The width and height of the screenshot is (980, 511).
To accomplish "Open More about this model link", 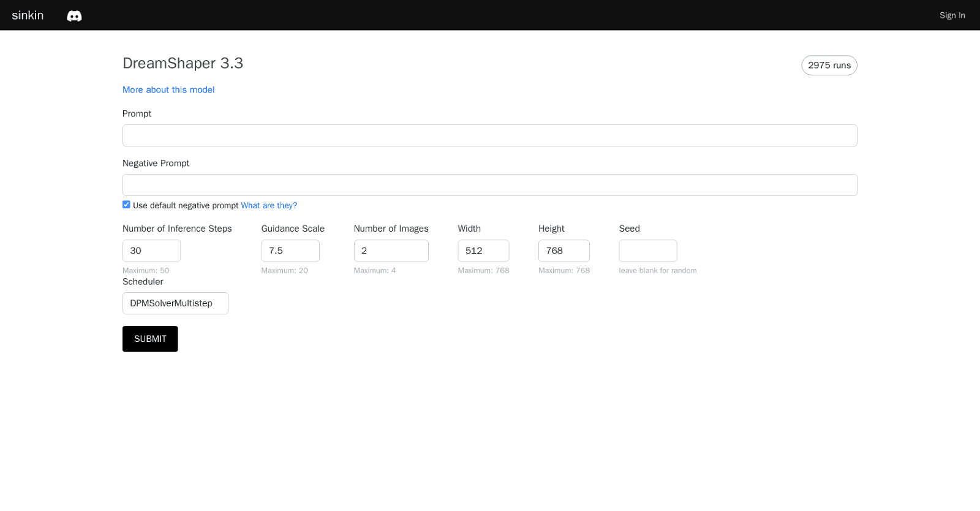I will pyautogui.click(x=168, y=90).
